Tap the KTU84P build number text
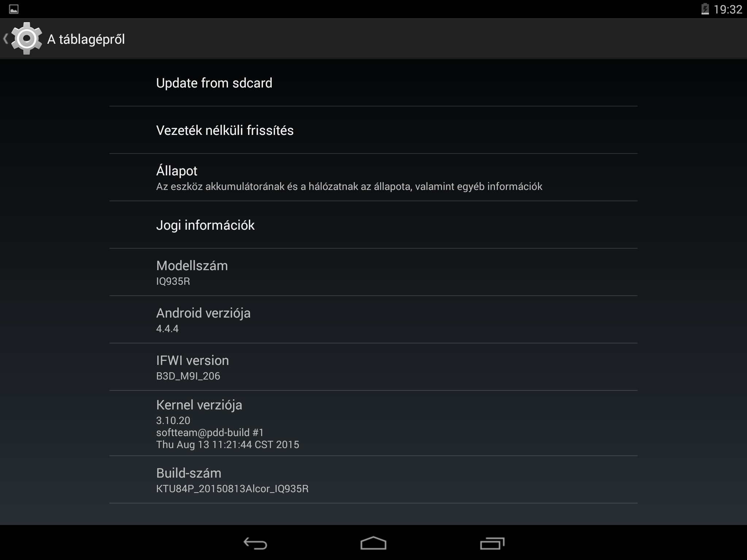 point(232,489)
